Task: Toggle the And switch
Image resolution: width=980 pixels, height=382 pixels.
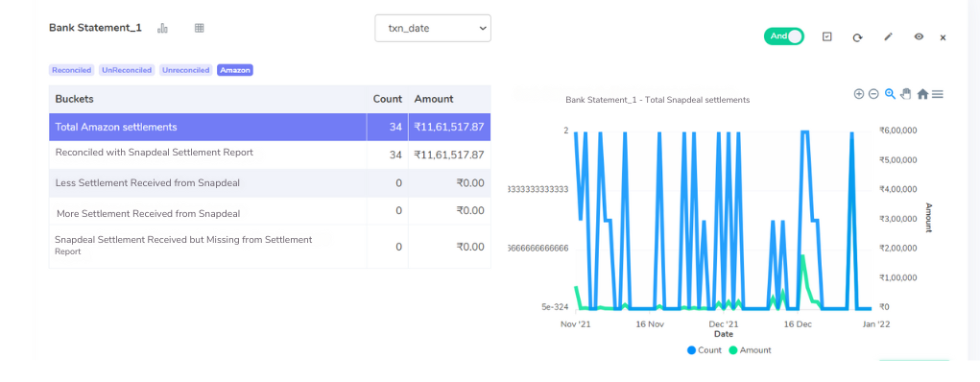Action: click(784, 36)
